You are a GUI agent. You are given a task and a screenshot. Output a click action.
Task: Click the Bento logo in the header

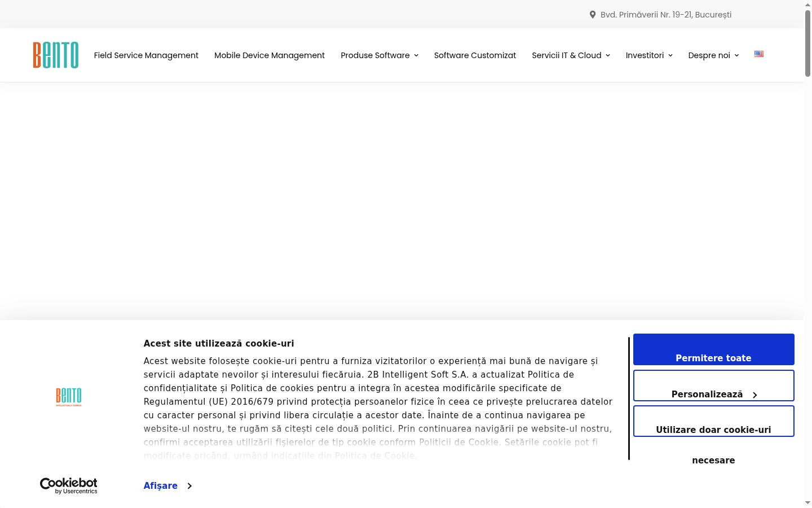click(x=56, y=55)
